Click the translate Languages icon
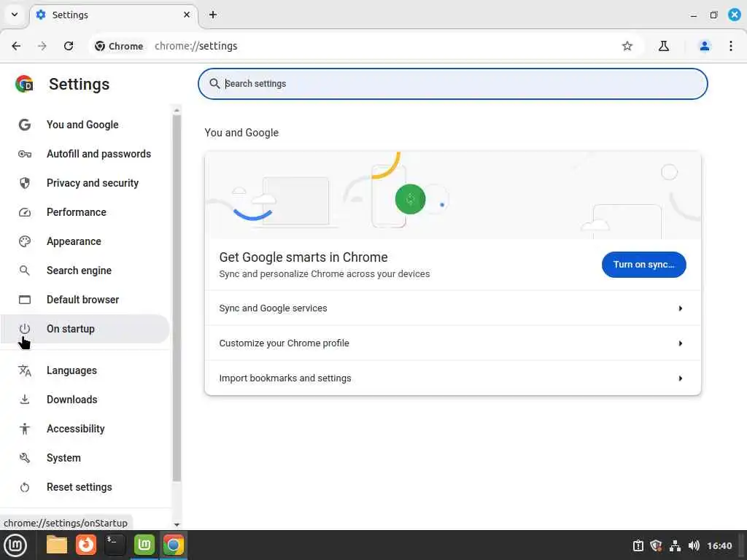 click(x=25, y=370)
